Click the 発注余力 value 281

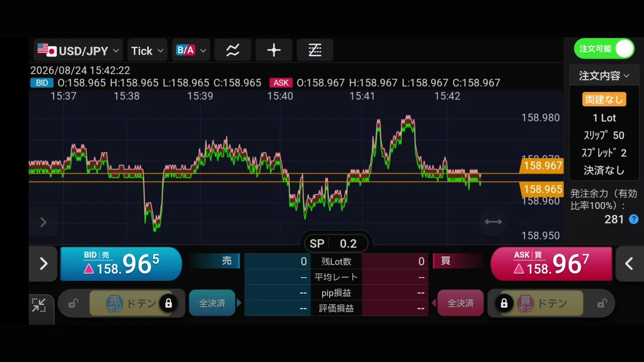click(x=614, y=219)
